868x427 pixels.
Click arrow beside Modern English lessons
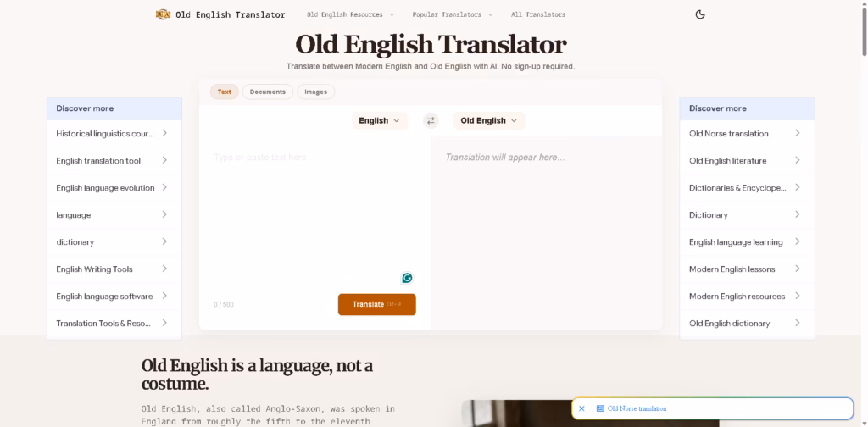point(797,269)
